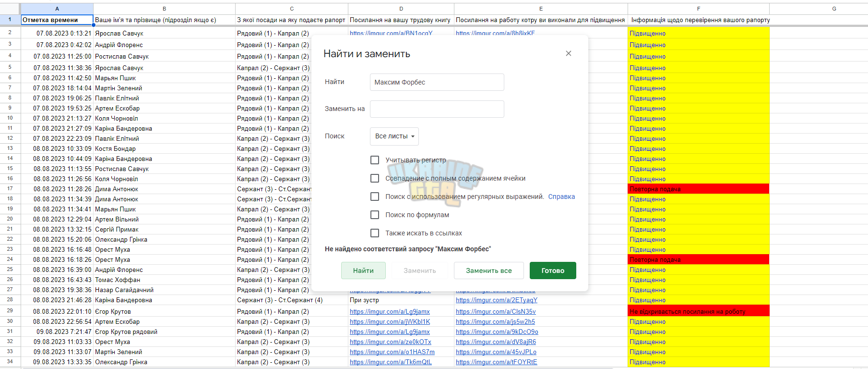
Task: Click timestamp '07.08.2023 0:13:21' cell
Action: [x=57, y=33]
